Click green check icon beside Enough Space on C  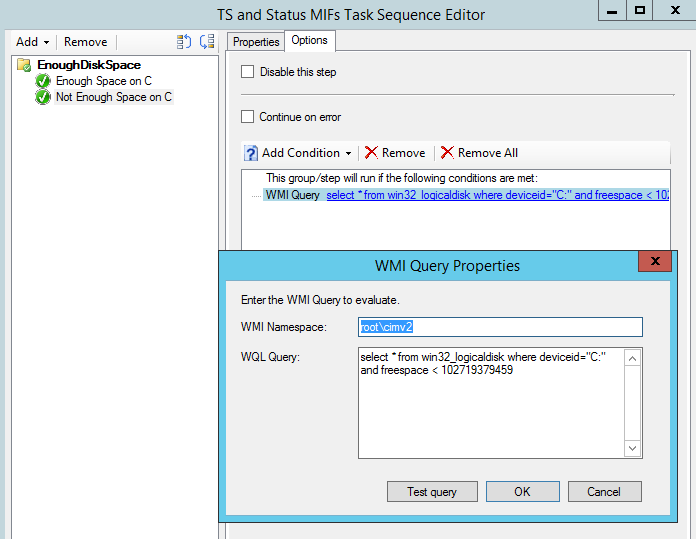click(43, 81)
